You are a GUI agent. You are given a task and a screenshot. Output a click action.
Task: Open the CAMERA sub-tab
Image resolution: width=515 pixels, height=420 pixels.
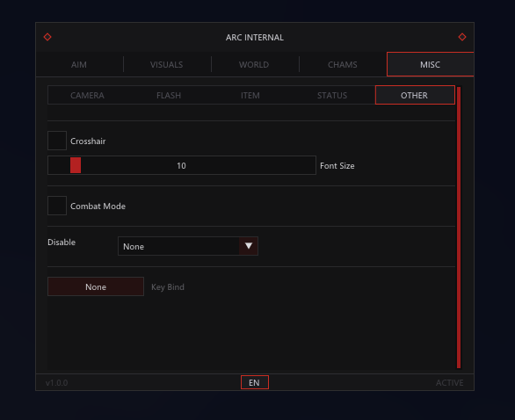pyautogui.click(x=87, y=95)
